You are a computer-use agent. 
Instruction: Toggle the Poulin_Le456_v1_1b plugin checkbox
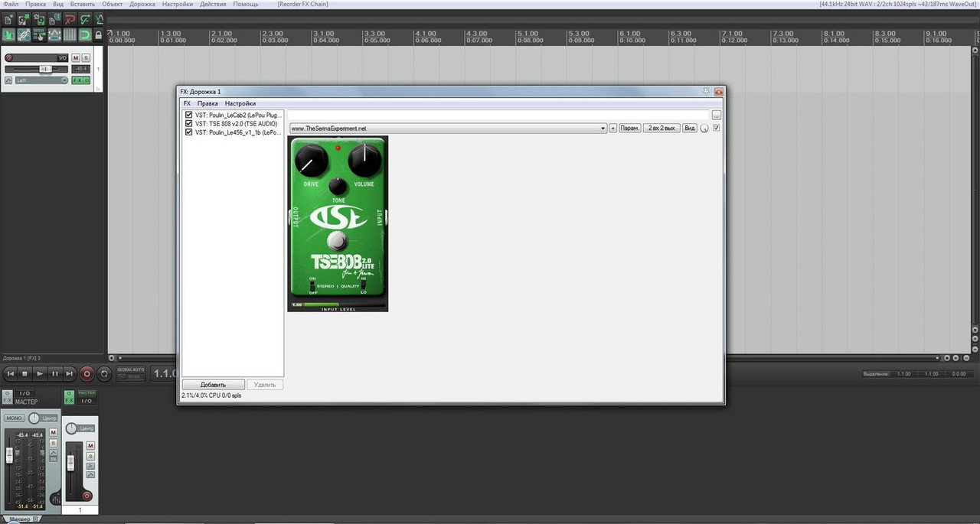(188, 132)
